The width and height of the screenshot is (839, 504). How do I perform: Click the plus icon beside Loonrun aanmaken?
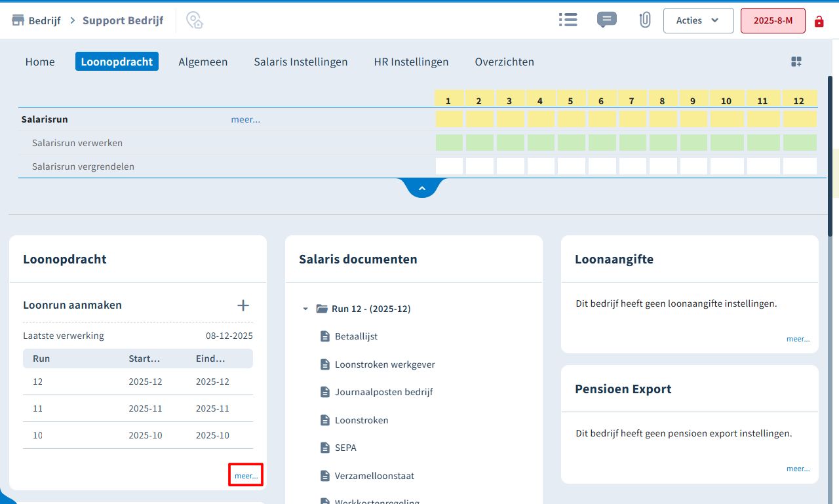[243, 305]
